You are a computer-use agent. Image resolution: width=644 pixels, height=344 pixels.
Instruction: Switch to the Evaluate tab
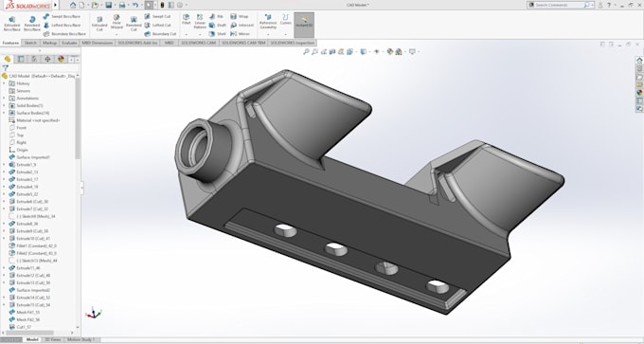(x=69, y=43)
